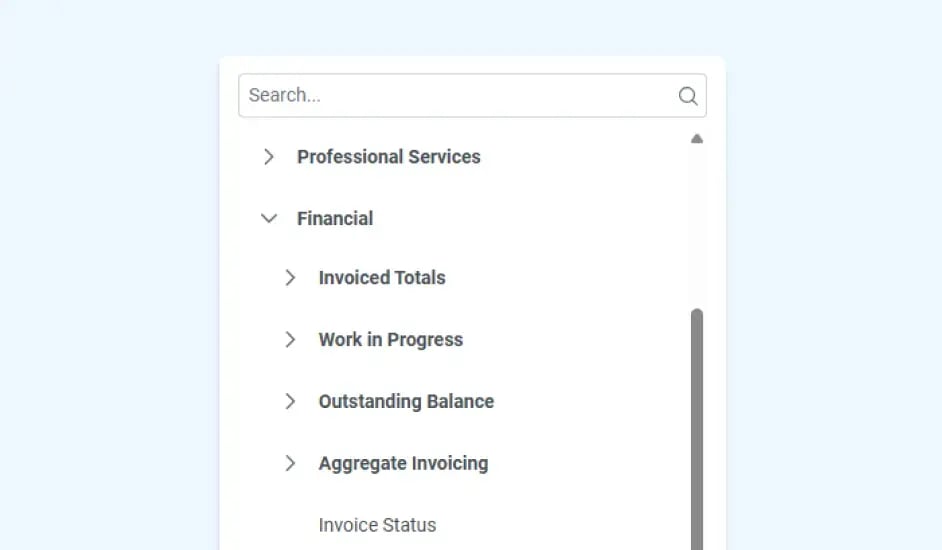Expand the Work in Progress chevron
The height and width of the screenshot is (550, 942).
click(x=290, y=340)
